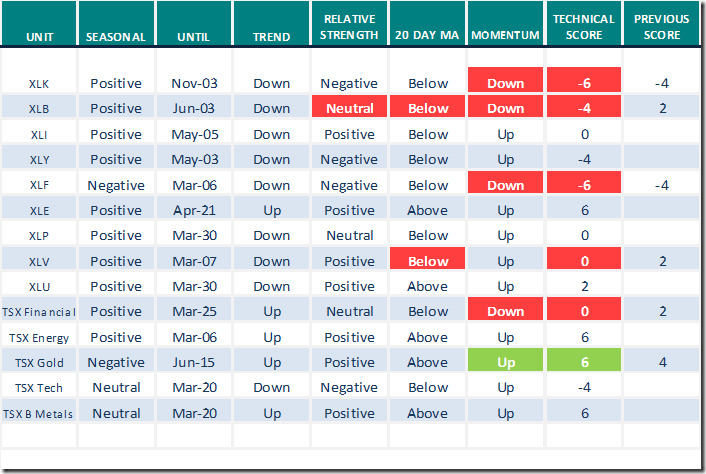The width and height of the screenshot is (706, 474).
Task: Select the SEASONAL column header
Action: (x=116, y=37)
